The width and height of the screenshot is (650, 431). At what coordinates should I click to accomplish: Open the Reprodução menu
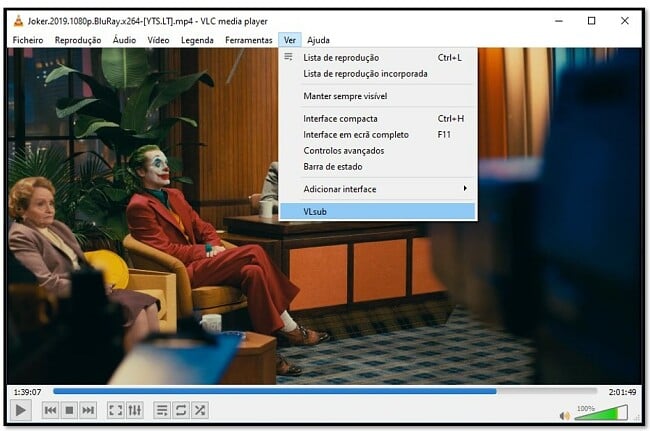point(78,40)
